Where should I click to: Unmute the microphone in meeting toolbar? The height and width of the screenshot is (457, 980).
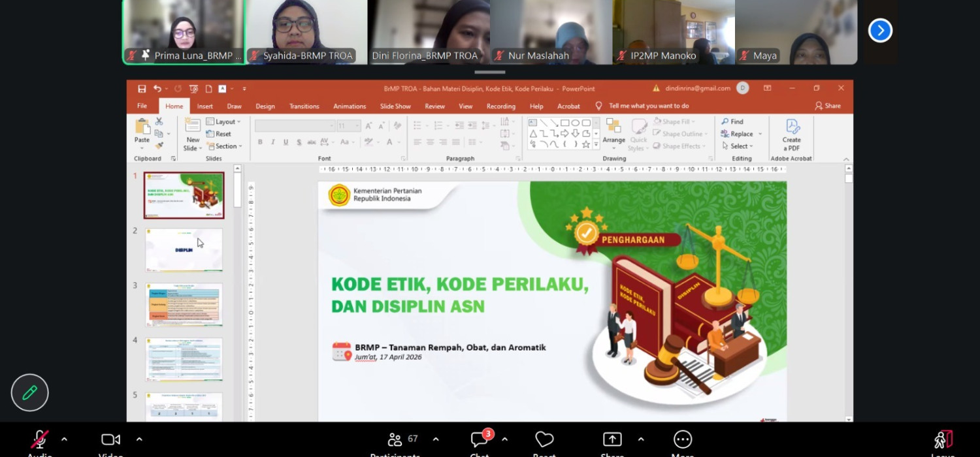pyautogui.click(x=39, y=439)
